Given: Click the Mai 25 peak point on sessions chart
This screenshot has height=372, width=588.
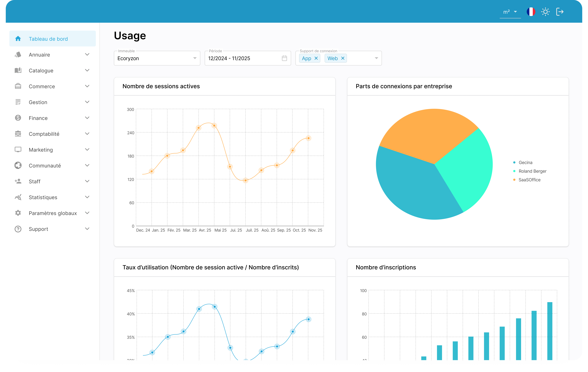Looking at the screenshot, I should click(214, 126).
